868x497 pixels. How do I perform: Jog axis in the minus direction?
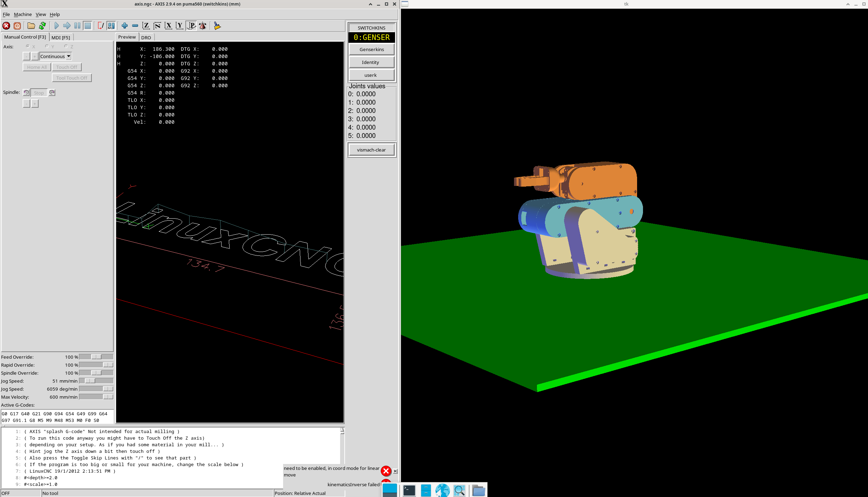[26, 56]
